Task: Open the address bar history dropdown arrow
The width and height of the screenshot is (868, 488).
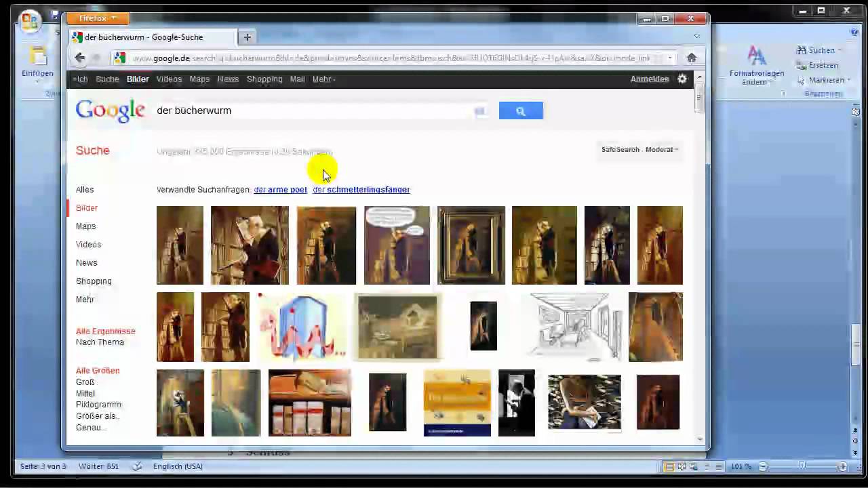Action: tap(669, 58)
